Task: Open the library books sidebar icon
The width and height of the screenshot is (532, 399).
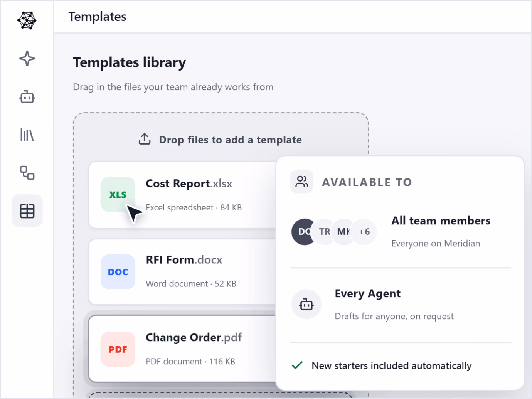Action: click(x=27, y=135)
